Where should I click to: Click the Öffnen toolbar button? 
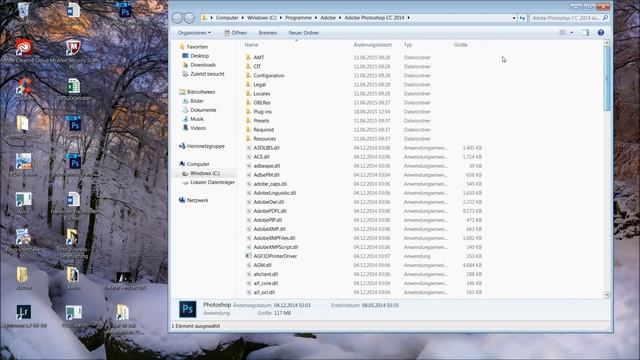click(236, 33)
